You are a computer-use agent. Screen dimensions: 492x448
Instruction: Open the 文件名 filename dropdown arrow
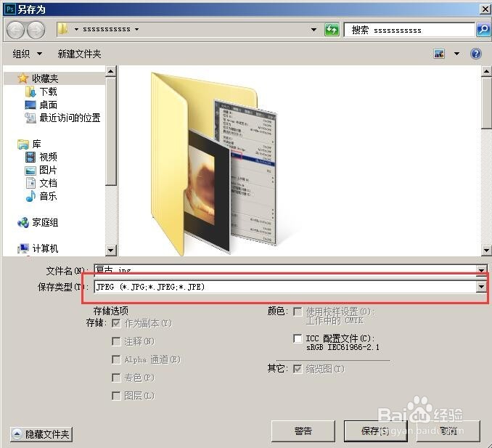(x=481, y=269)
